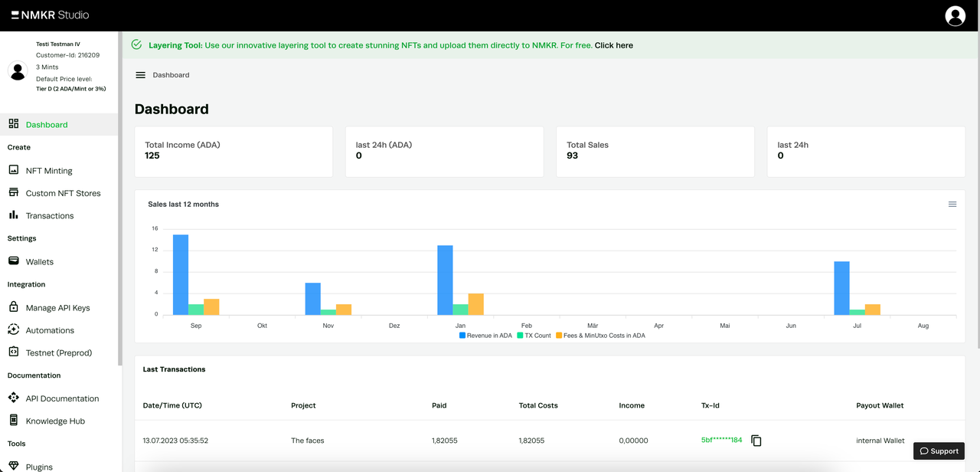Click the blue Jan revenue bar
The image size is (980, 472).
[x=445, y=280]
